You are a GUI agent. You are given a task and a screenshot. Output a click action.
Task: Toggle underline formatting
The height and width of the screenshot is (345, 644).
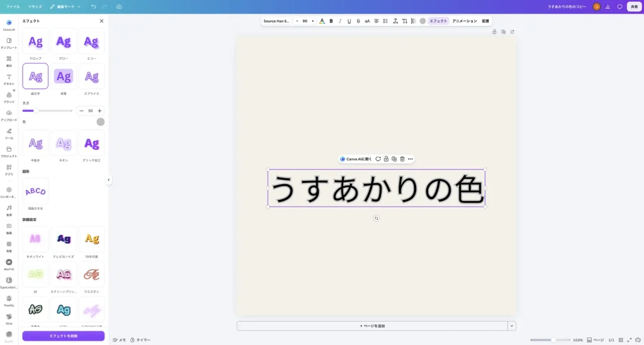pyautogui.click(x=349, y=21)
